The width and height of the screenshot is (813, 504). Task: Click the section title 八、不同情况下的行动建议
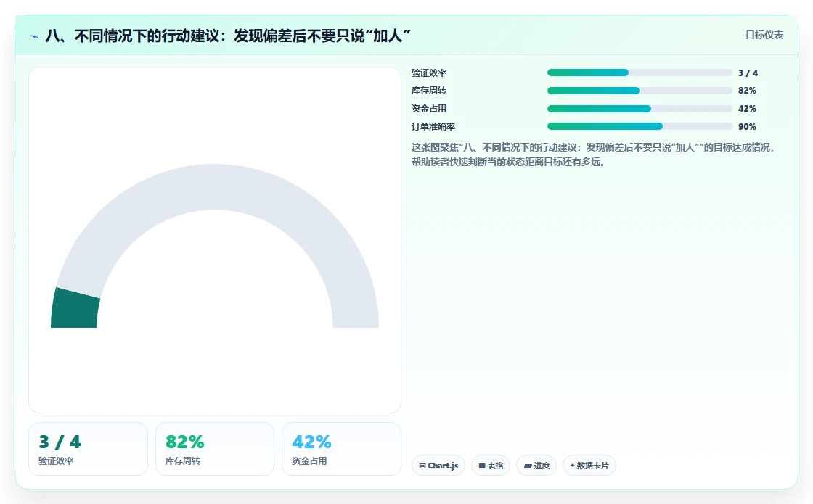point(228,36)
